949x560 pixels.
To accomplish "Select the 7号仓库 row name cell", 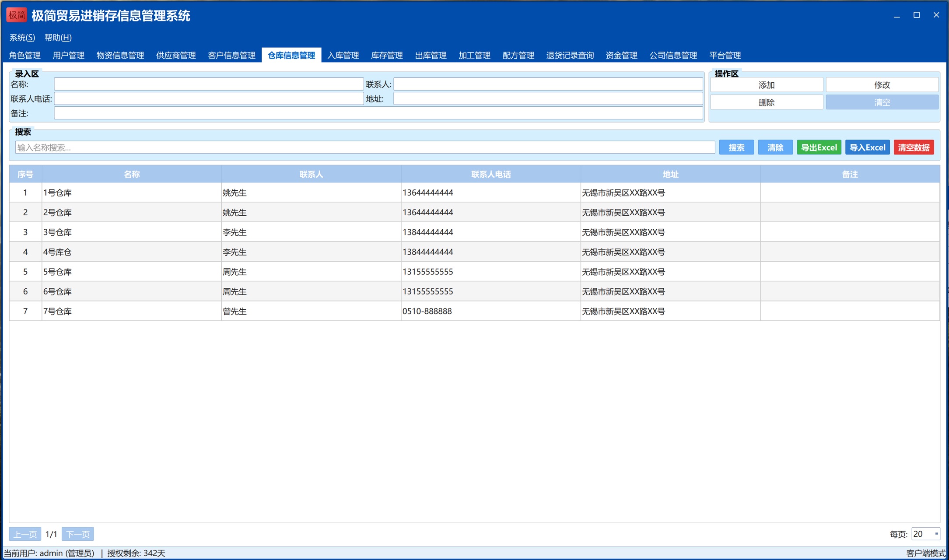I will pyautogui.click(x=132, y=311).
